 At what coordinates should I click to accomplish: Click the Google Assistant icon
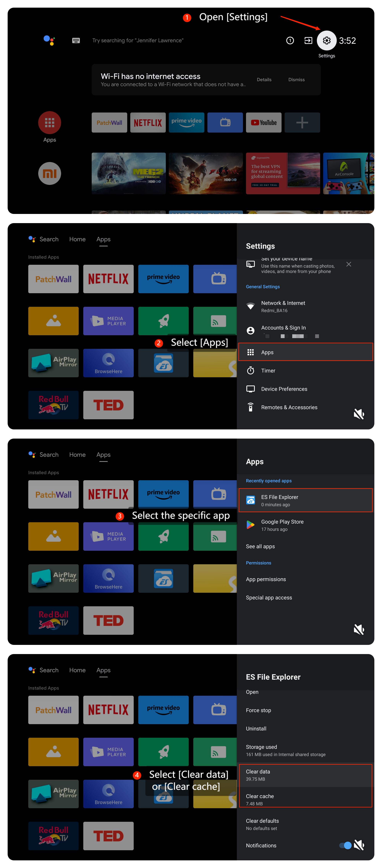49,40
